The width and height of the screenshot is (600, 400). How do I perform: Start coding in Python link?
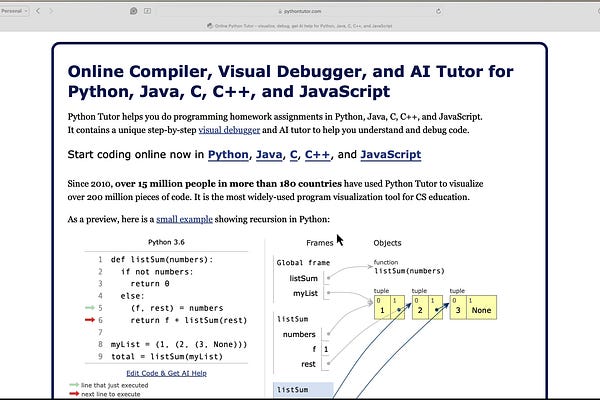point(228,155)
